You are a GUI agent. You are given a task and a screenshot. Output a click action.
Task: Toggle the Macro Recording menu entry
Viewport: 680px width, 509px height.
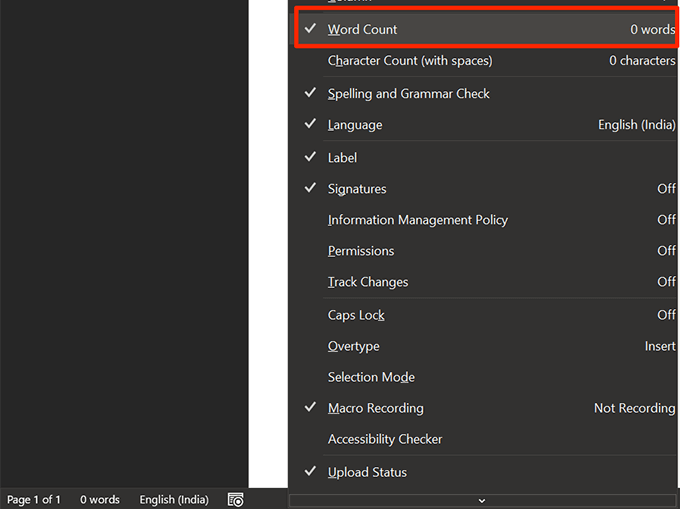[375, 408]
